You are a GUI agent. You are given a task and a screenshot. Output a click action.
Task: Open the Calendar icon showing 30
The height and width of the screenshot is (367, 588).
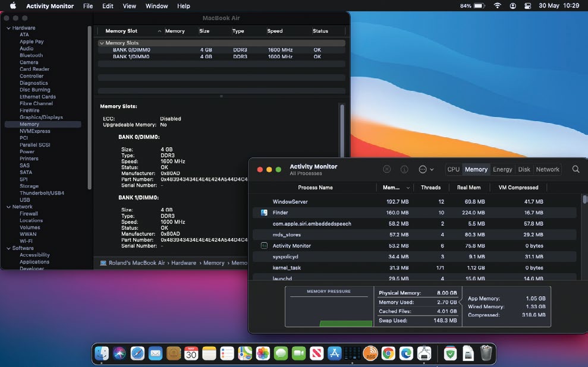pos(191,353)
